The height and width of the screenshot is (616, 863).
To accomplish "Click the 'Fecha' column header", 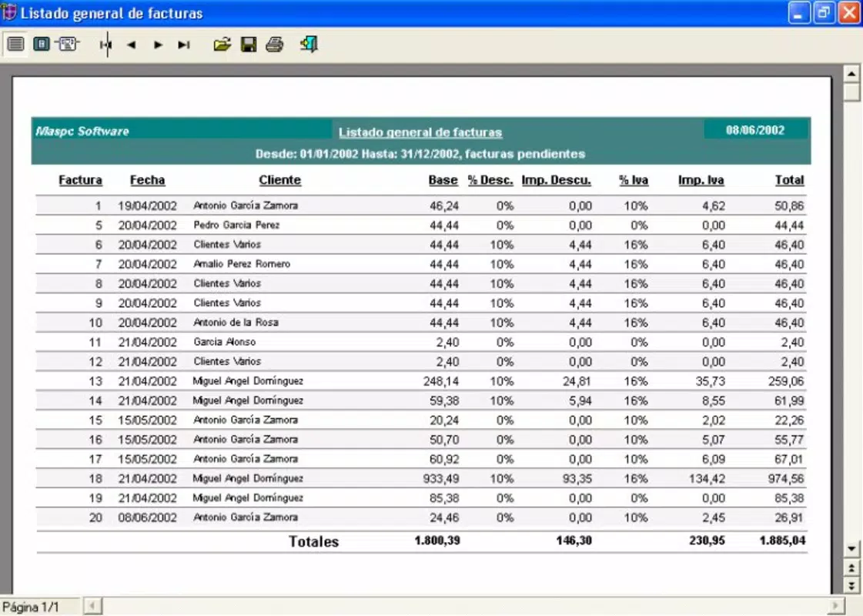I will (147, 180).
